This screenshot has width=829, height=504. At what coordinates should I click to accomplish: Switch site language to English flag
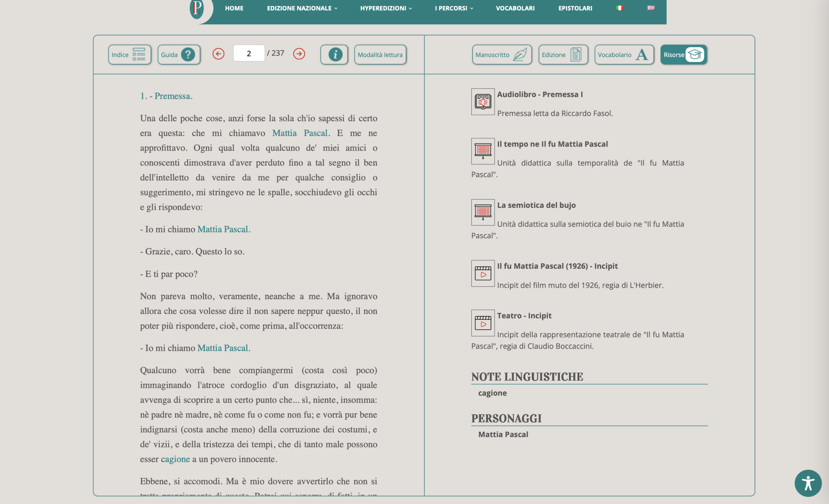[x=651, y=8]
